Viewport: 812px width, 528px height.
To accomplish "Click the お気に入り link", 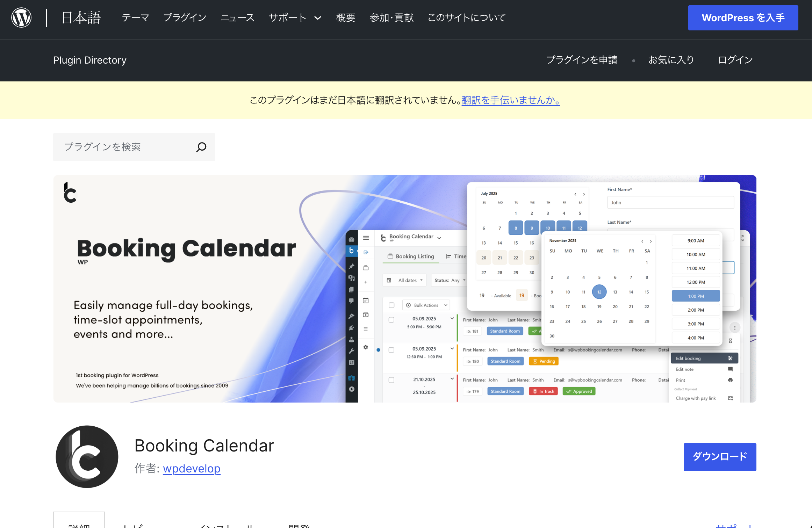I will click(671, 60).
